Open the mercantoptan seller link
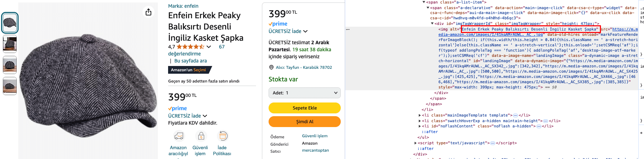 point(315,150)
